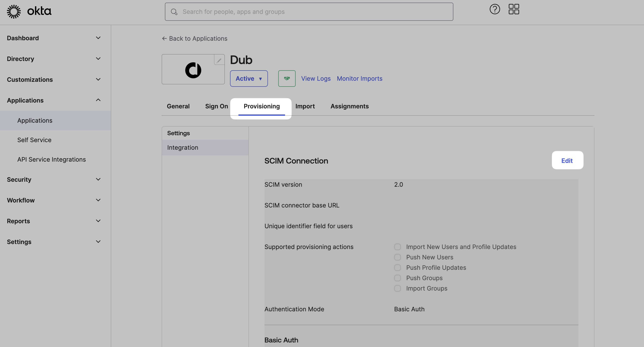The height and width of the screenshot is (347, 644).
Task: Expand the Directory menu chevron
Action: click(x=98, y=58)
